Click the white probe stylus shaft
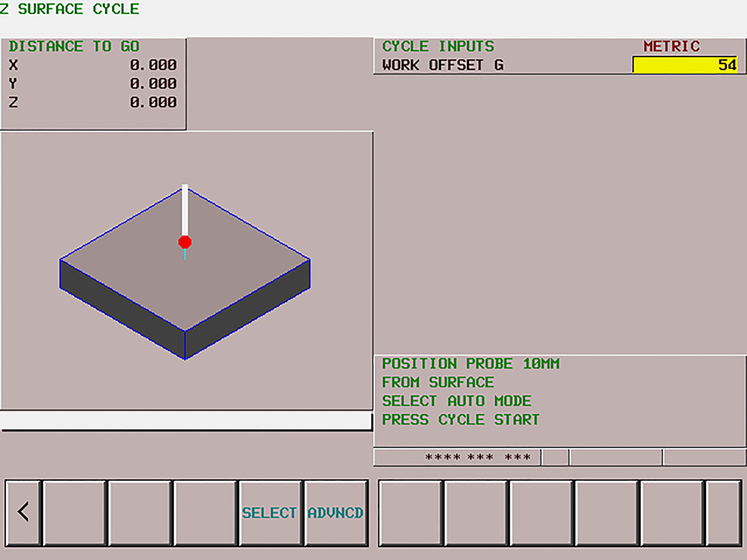The height and width of the screenshot is (560, 747). tap(185, 210)
